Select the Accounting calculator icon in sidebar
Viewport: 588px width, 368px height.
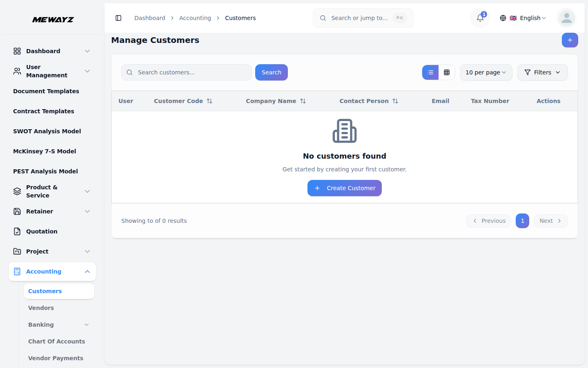[x=17, y=271]
